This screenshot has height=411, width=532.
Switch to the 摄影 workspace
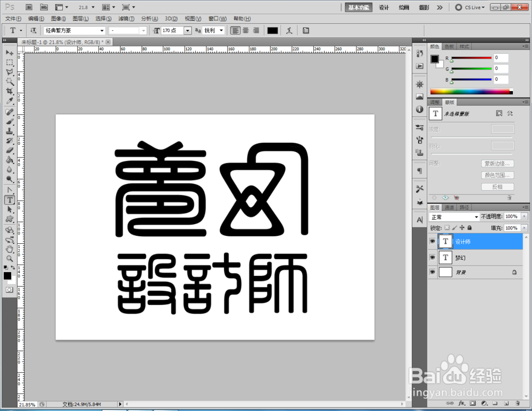click(424, 7)
